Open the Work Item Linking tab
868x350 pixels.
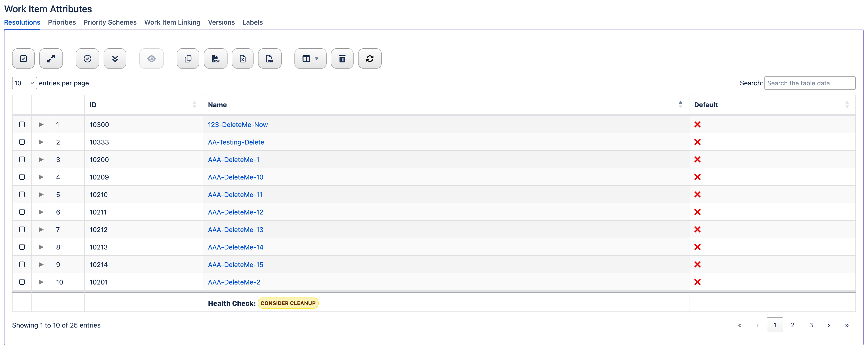pyautogui.click(x=172, y=22)
